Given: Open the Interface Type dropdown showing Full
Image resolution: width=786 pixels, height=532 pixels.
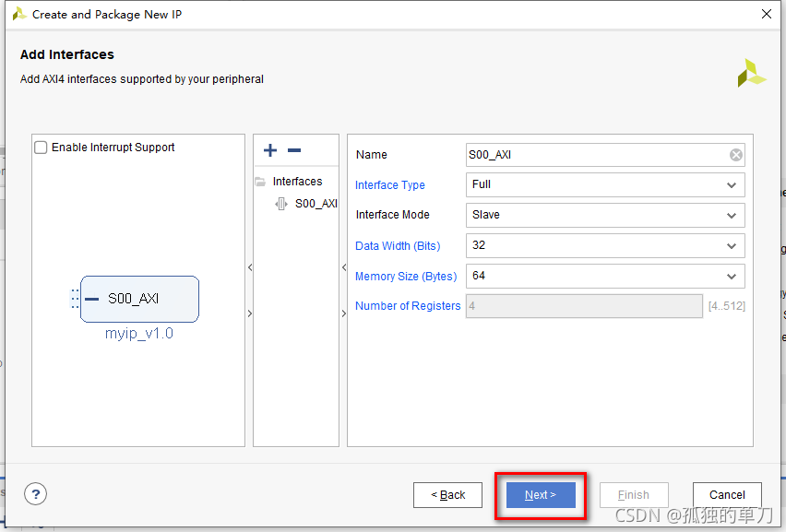Looking at the screenshot, I should tap(605, 184).
